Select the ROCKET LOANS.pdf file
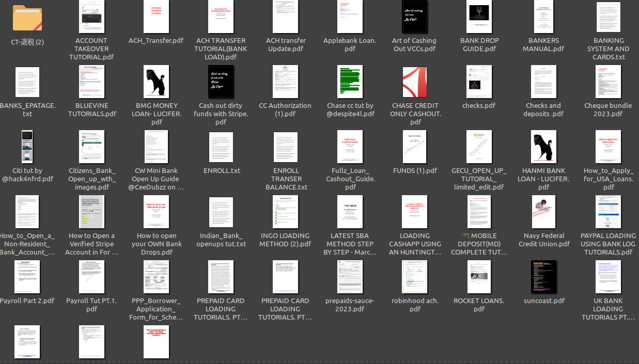This screenshot has height=364, width=639. 479,277
